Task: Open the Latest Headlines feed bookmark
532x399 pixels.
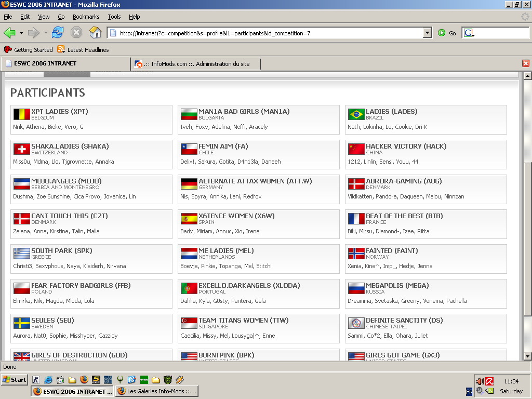Action: pos(83,49)
